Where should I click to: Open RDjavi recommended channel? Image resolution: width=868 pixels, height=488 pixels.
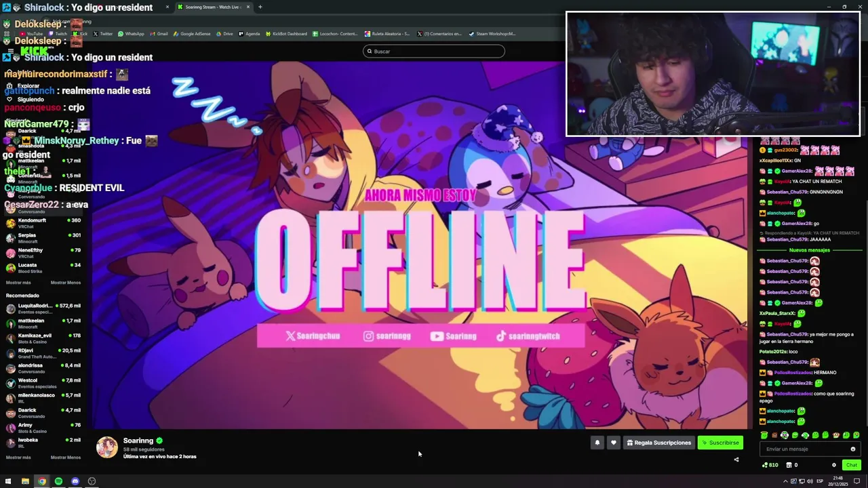(x=43, y=353)
